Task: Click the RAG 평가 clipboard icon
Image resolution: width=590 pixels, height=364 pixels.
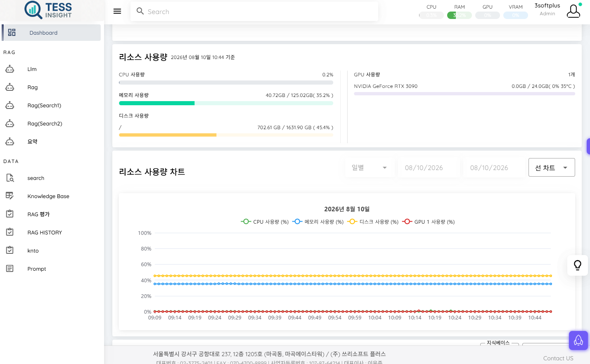Action: pos(10,214)
